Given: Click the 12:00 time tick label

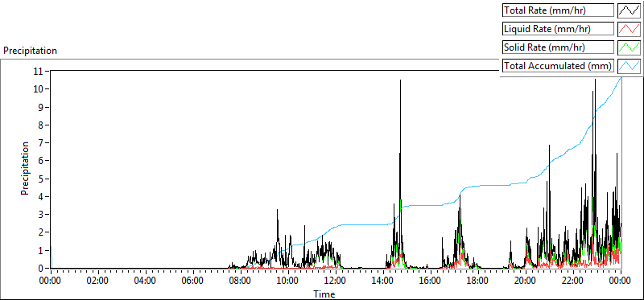Looking at the screenshot, I should click(x=336, y=281).
